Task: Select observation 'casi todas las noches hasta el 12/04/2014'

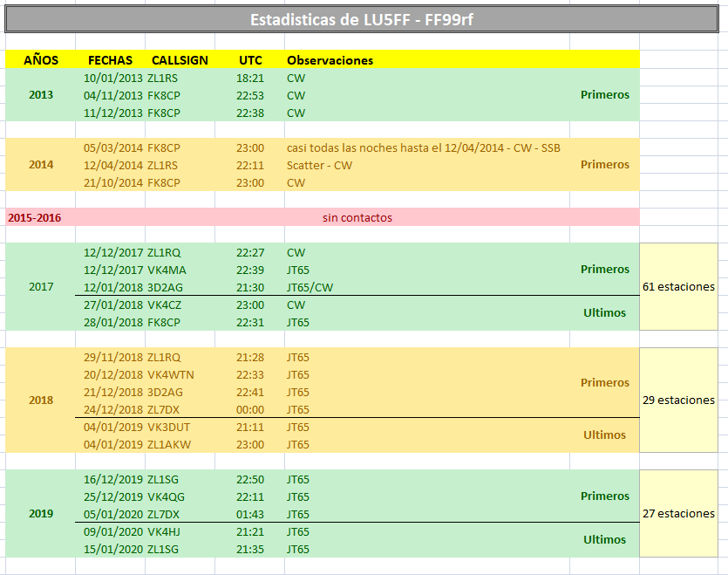Action: (424, 147)
